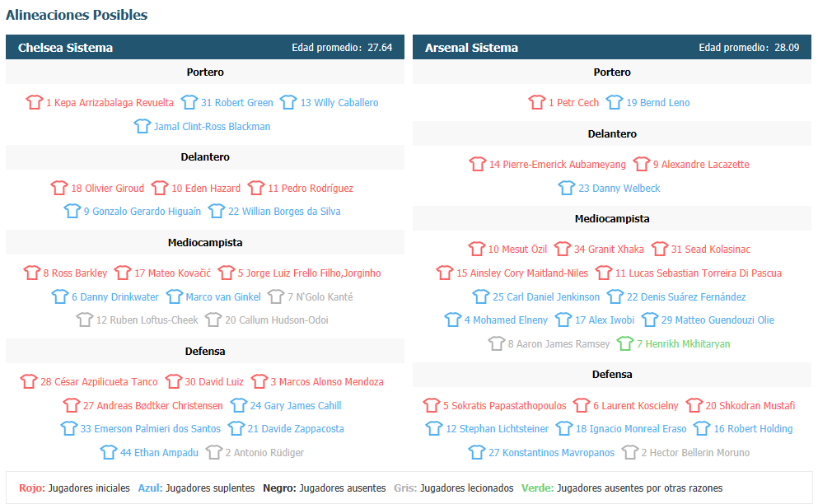Screen dimensions: 818x504
Task: Click the red jersey icon beside Sokratis Papastathopoulos
Action: tap(432, 406)
